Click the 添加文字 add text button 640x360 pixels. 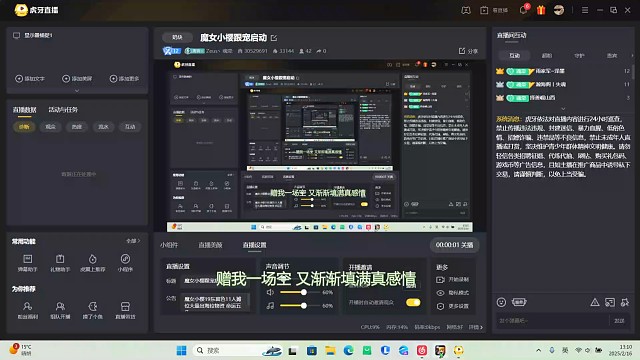pos(30,79)
